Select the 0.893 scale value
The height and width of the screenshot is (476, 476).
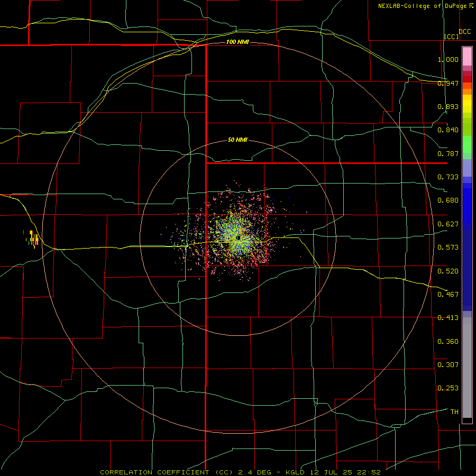tap(448, 106)
